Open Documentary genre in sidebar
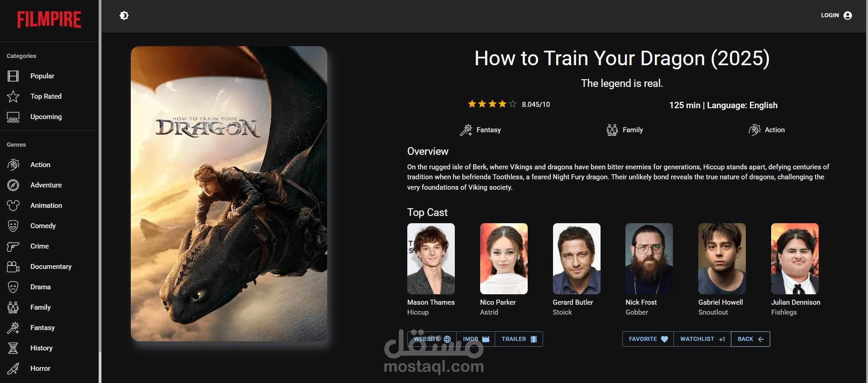 pyautogui.click(x=49, y=267)
